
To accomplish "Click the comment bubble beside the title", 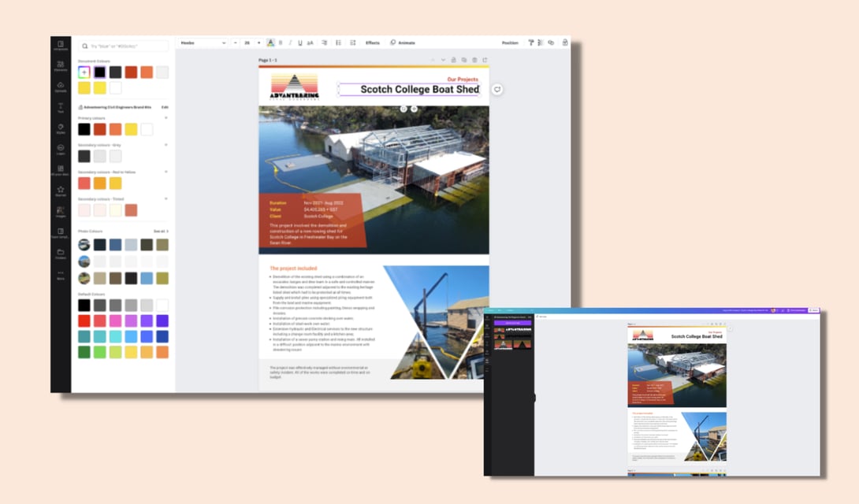I will (497, 90).
